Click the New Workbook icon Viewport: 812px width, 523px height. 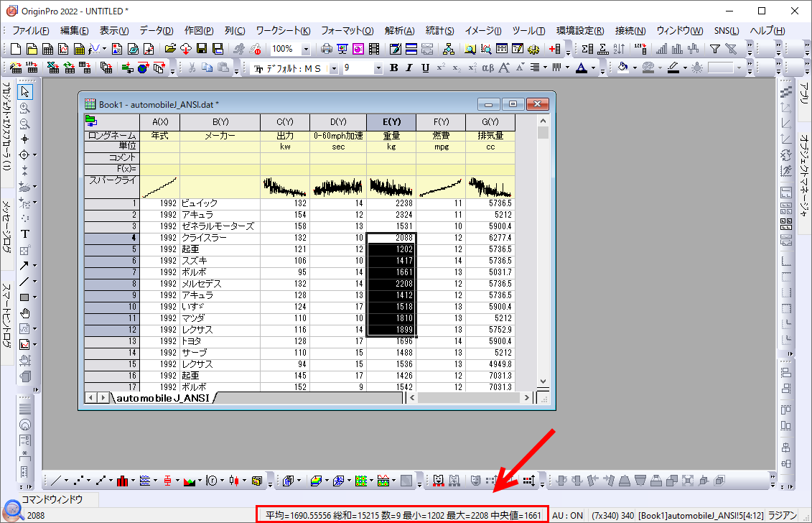tap(47, 50)
